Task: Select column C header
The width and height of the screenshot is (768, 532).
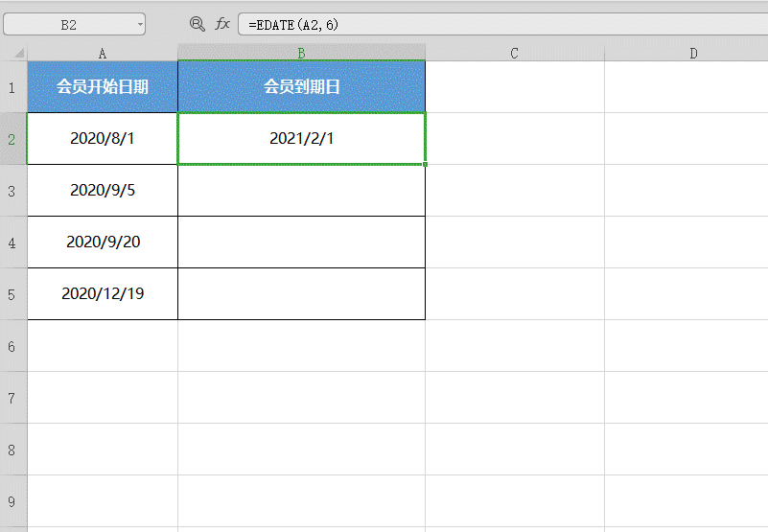Action: 515,53
